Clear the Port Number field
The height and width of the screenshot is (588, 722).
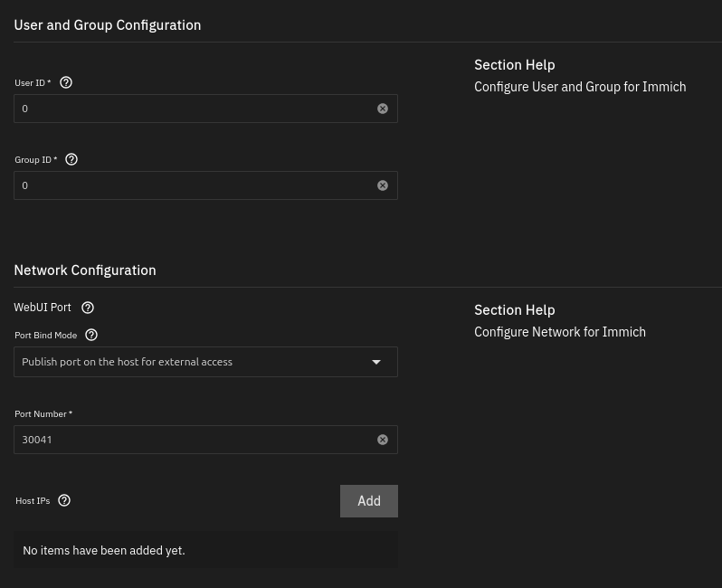383,440
